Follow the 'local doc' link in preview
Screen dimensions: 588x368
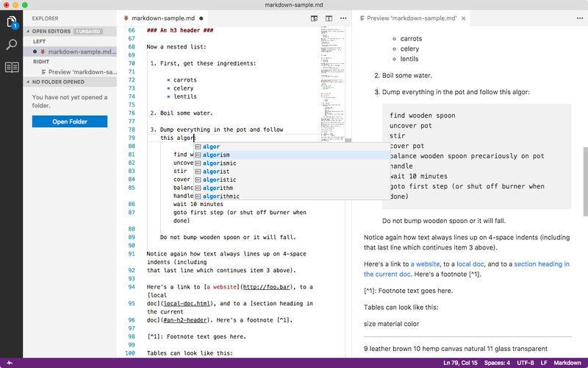click(x=470, y=264)
